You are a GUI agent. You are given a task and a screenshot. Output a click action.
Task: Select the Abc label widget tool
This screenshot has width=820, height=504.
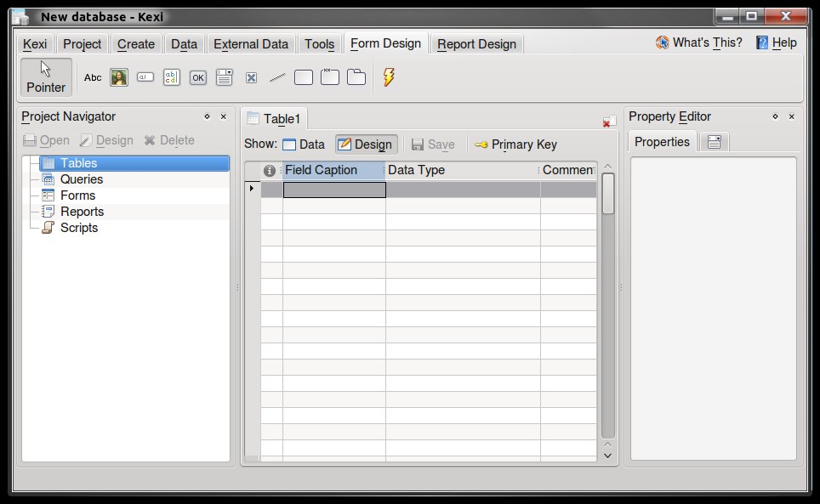(93, 77)
